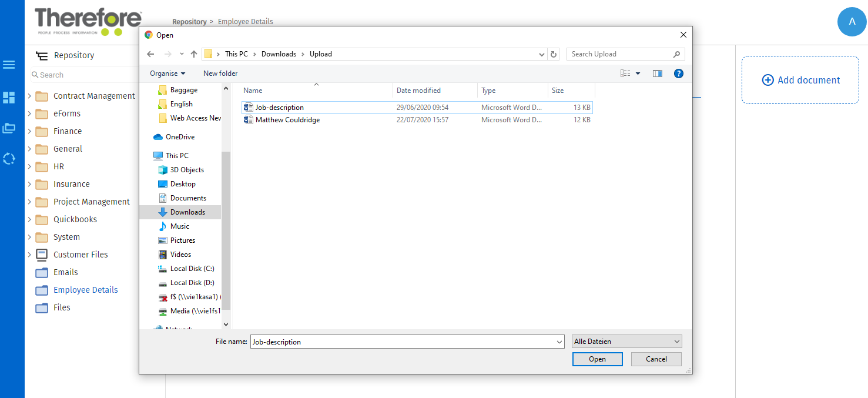The width and height of the screenshot is (868, 398).
Task: Select the Downloads folder in navigation pane
Action: pos(186,212)
